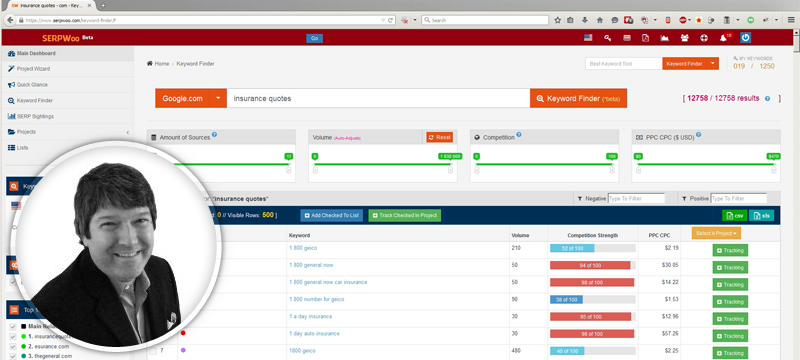Image resolution: width=800 pixels, height=360 pixels.
Task: Open Main Dashboard in sidebar
Action: (x=67, y=54)
